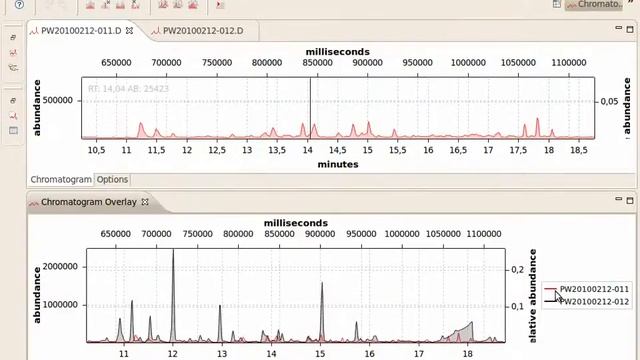Show more perspectives with the » chevron
Image resolution: width=640 pixels, height=360 pixels.
click(x=631, y=2)
